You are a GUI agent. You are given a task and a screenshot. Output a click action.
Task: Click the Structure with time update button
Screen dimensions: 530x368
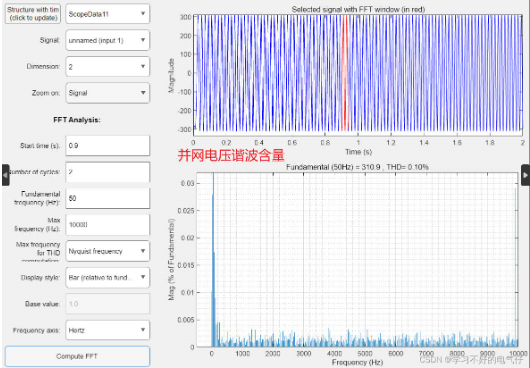pos(33,14)
